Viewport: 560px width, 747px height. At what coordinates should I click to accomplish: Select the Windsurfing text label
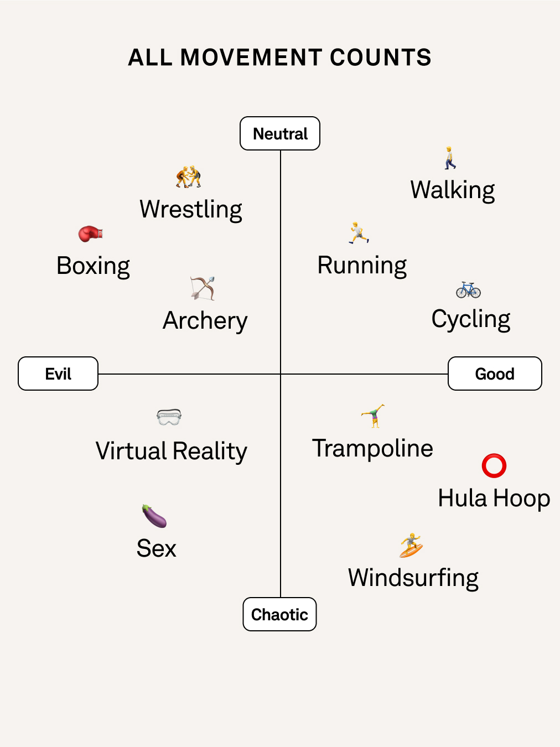point(413,578)
